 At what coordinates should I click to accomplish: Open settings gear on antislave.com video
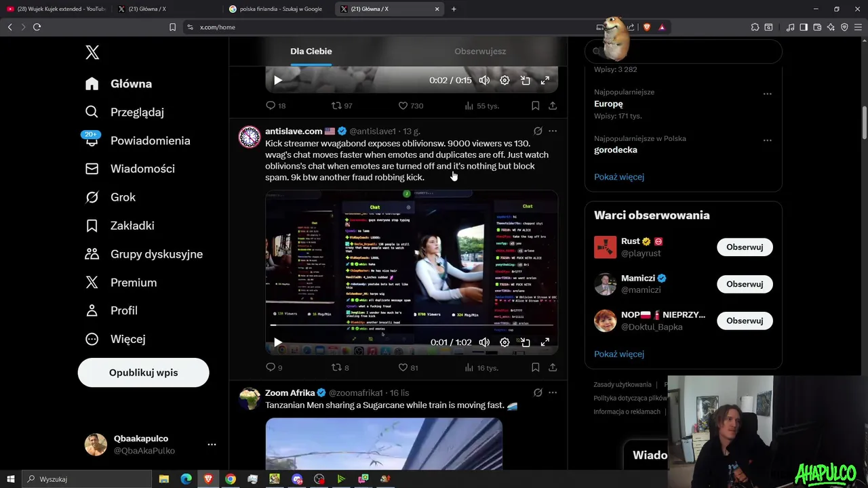tap(505, 342)
